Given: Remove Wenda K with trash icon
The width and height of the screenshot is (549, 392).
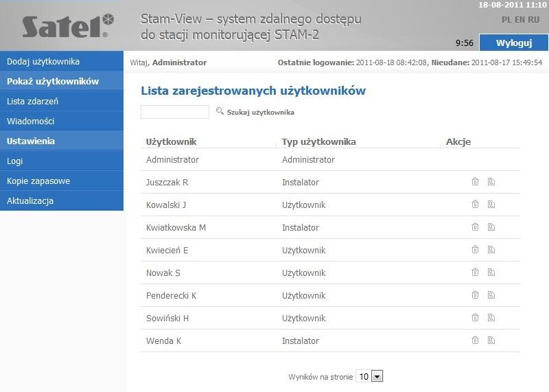Looking at the screenshot, I should tap(475, 340).
